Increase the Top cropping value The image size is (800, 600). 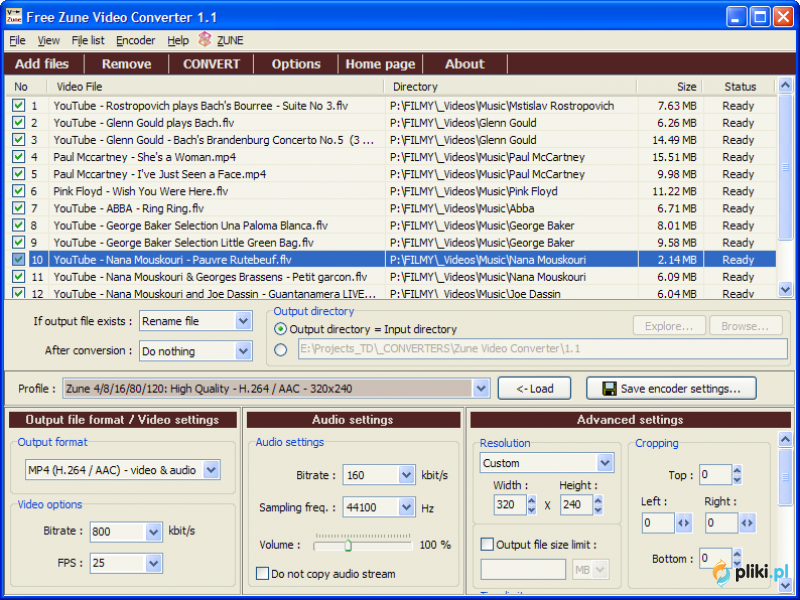[x=737, y=470]
